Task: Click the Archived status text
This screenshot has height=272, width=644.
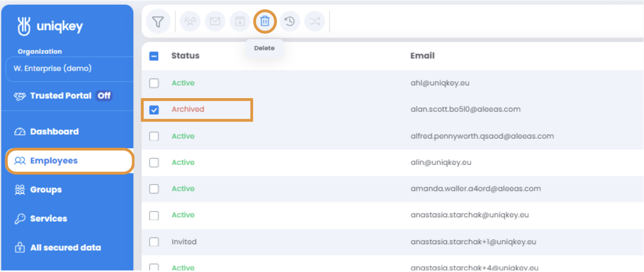Action: tap(188, 109)
